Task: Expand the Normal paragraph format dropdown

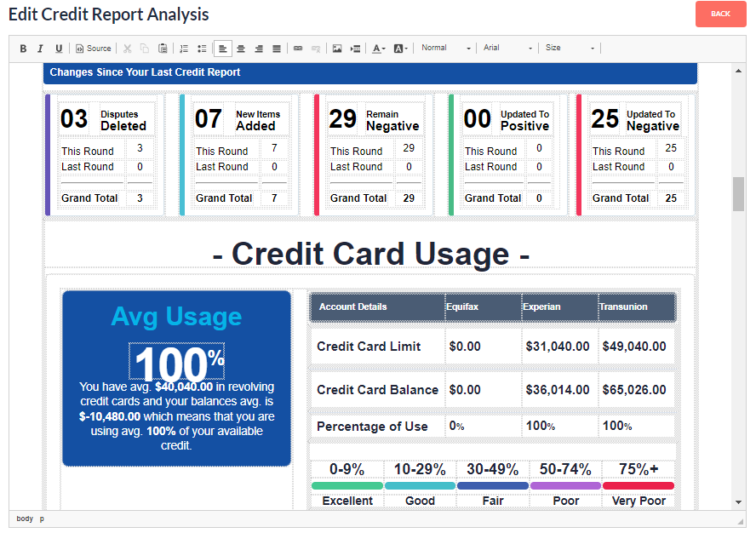Action: 446,49
